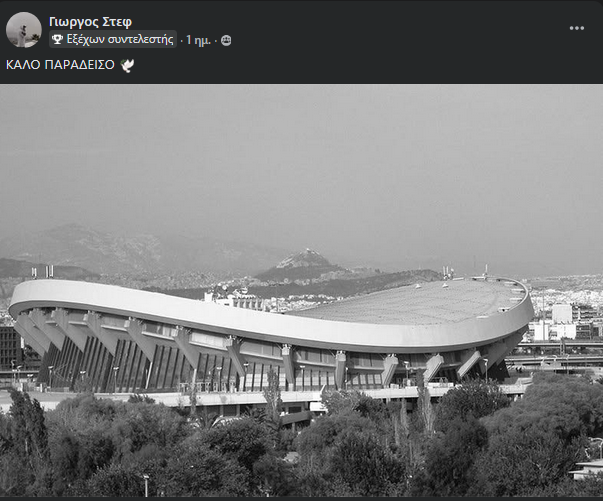Screen dimensions: 603x501
Task: Click the antennas on the stadium's right rim
Action: pos(448,272)
